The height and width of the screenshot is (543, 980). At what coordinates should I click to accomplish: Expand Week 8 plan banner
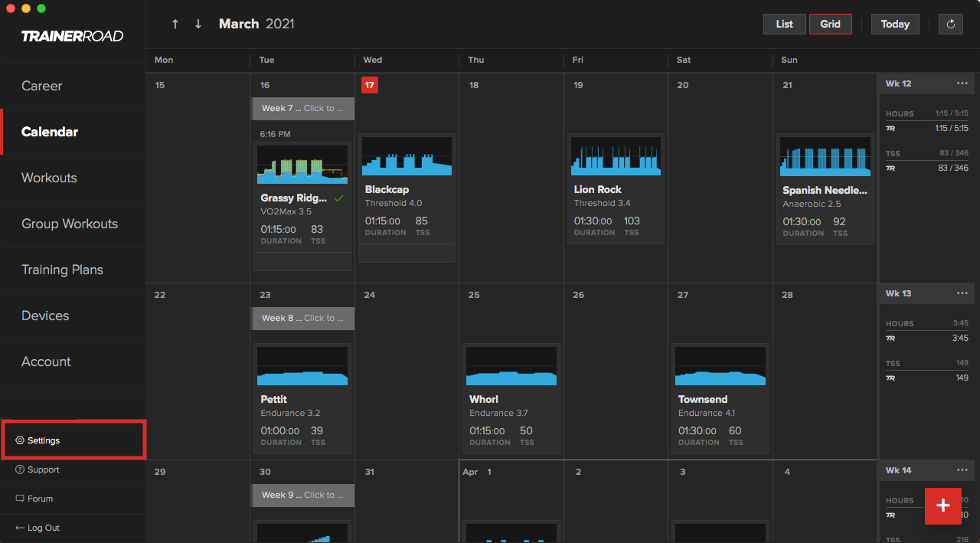(x=303, y=318)
